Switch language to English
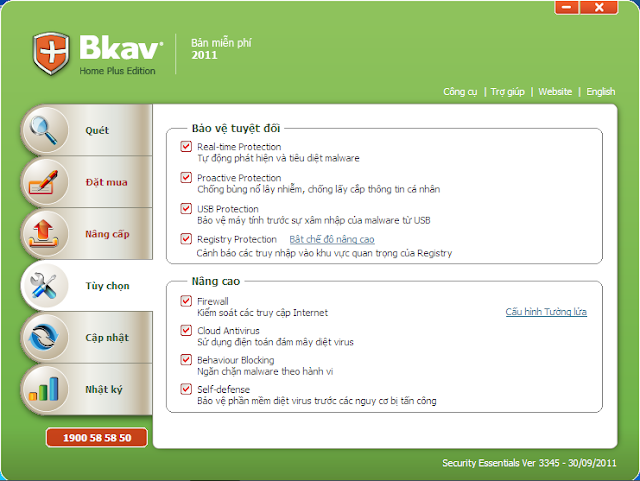 [x=600, y=91]
